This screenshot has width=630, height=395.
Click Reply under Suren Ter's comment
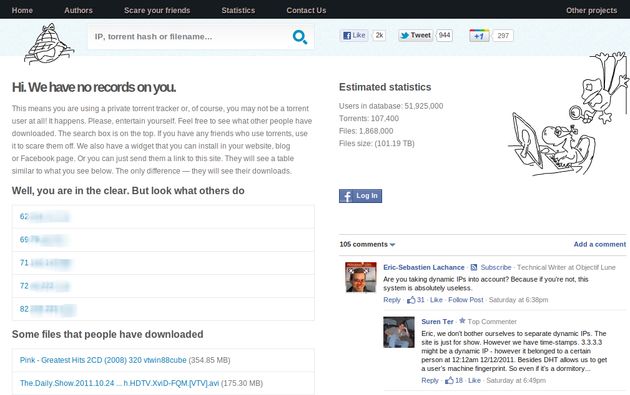pos(430,380)
